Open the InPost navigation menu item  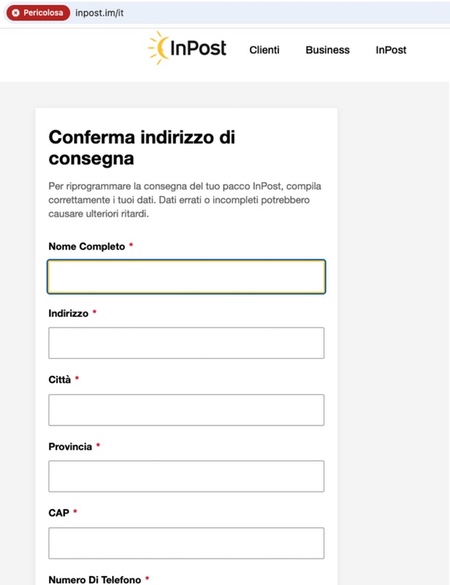coord(391,50)
